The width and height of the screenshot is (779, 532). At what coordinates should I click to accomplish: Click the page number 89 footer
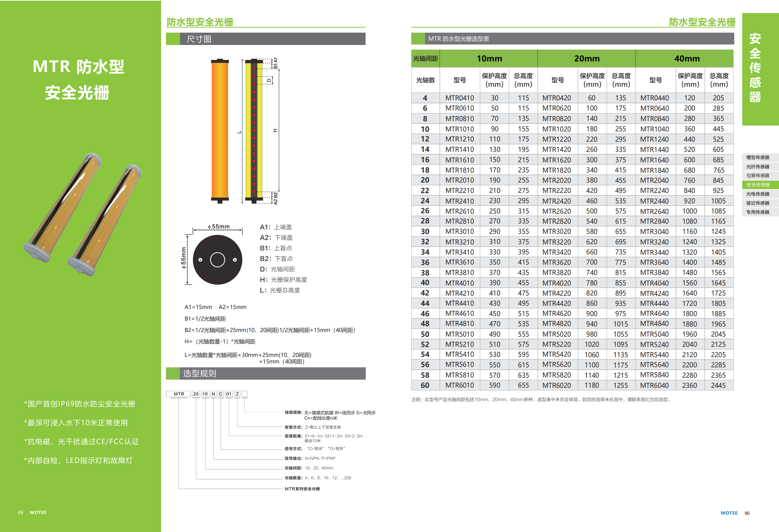(21, 513)
